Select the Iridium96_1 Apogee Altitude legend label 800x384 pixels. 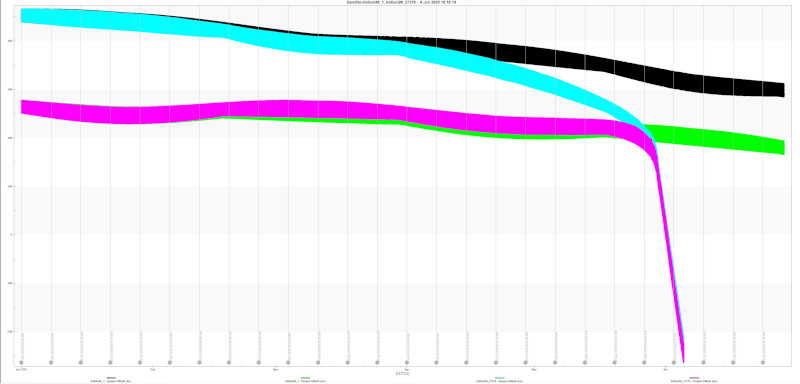coord(111,381)
